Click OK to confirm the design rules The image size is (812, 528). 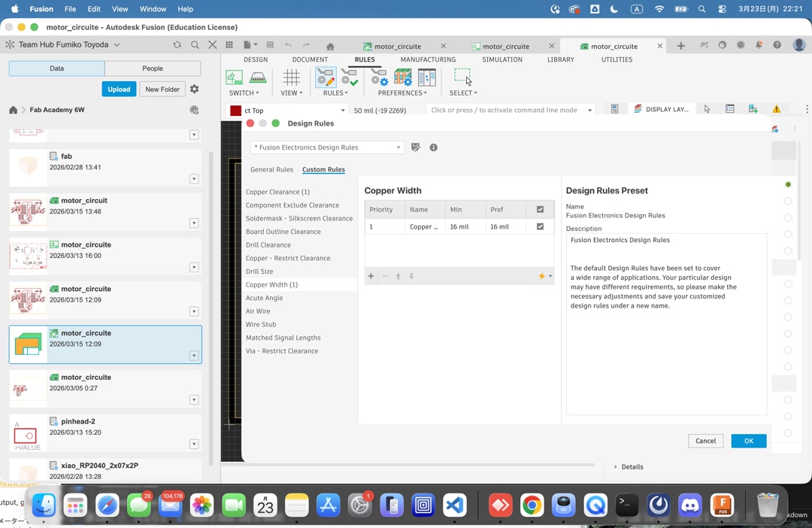point(748,441)
